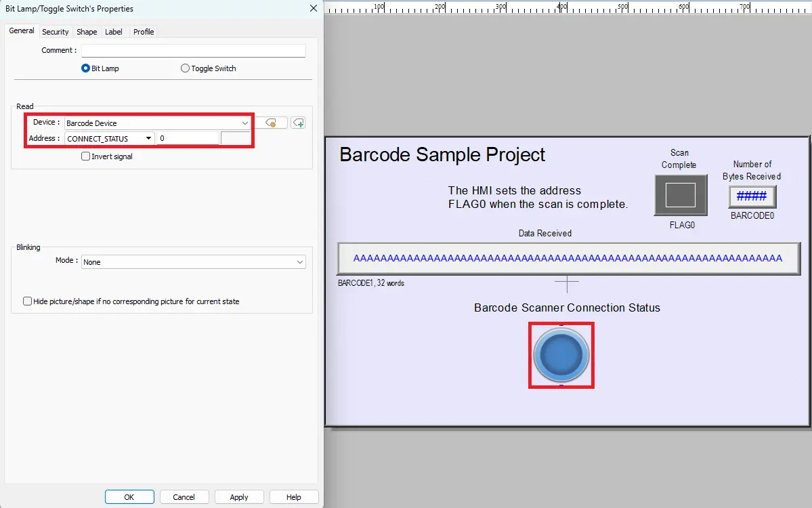Open the CONNECT_STATUS address dropdown
The width and height of the screenshot is (812, 508).
click(148, 138)
